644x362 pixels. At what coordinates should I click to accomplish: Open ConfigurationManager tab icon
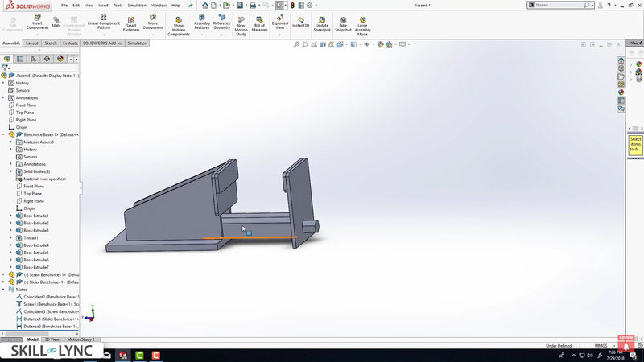[34, 59]
